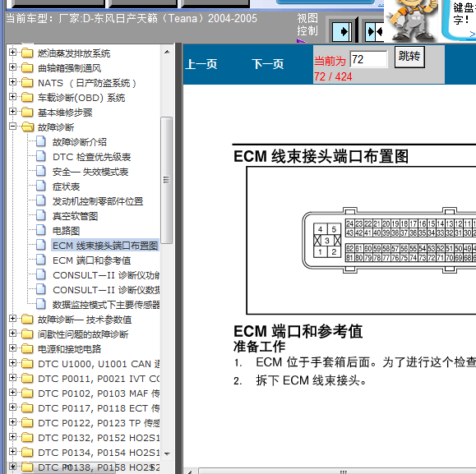The image size is (476, 474).
Task: Click the right-arrow view control icon
Action: [342, 31]
